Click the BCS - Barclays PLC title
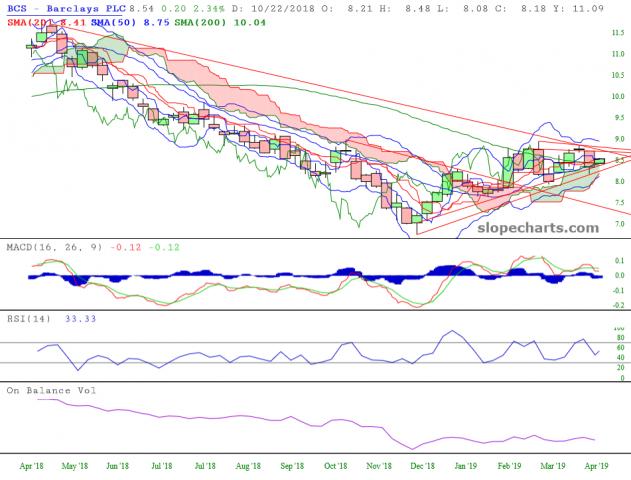Screen dimensions: 631x480 66,8
